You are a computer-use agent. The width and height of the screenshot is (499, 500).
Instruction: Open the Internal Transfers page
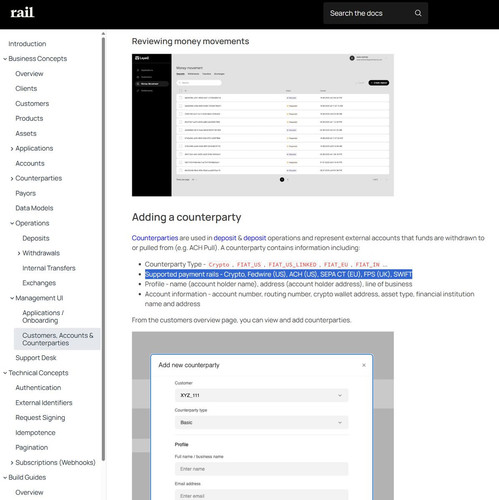point(49,268)
